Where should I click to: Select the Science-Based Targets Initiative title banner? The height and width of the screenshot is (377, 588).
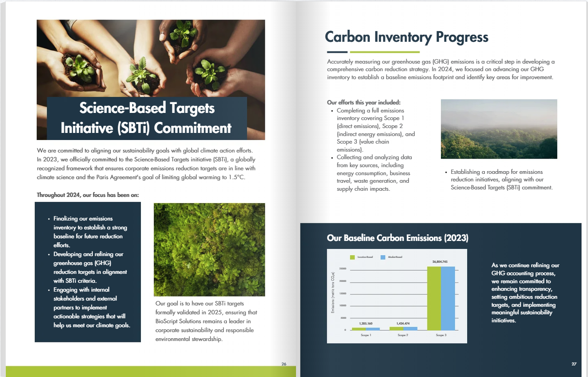click(x=147, y=118)
